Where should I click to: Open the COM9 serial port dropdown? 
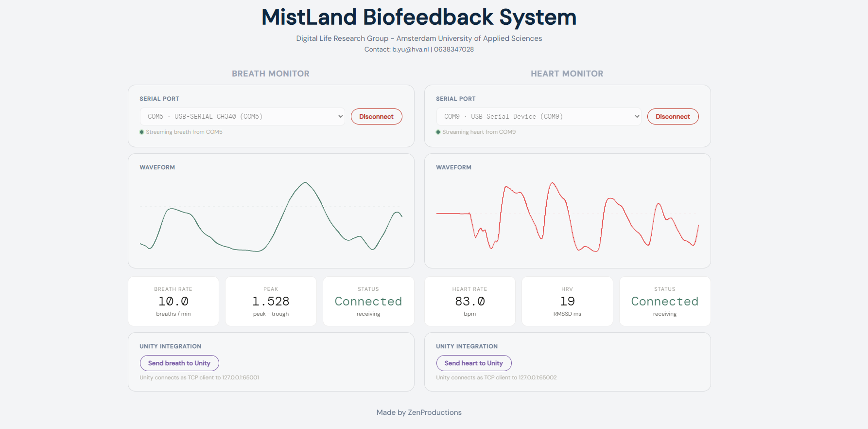click(x=538, y=117)
